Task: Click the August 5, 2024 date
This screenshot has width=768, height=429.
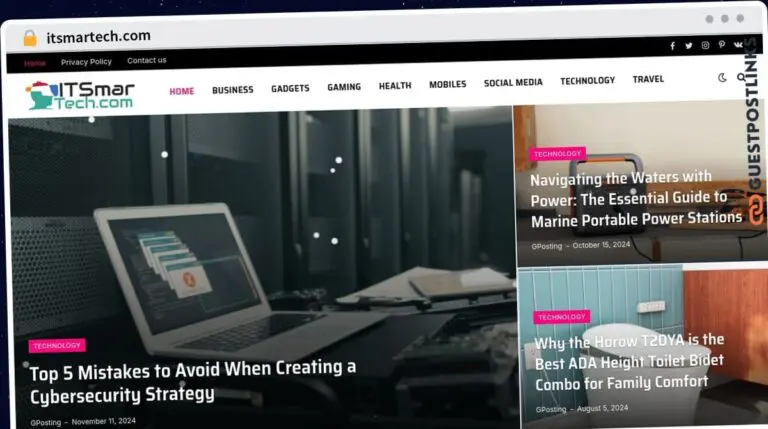Action: pyautogui.click(x=602, y=408)
